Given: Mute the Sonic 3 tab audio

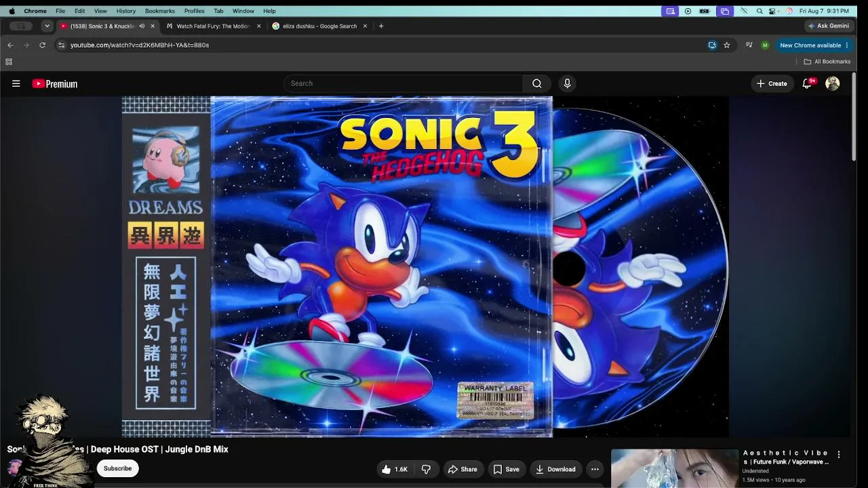Looking at the screenshot, I should pos(142,26).
